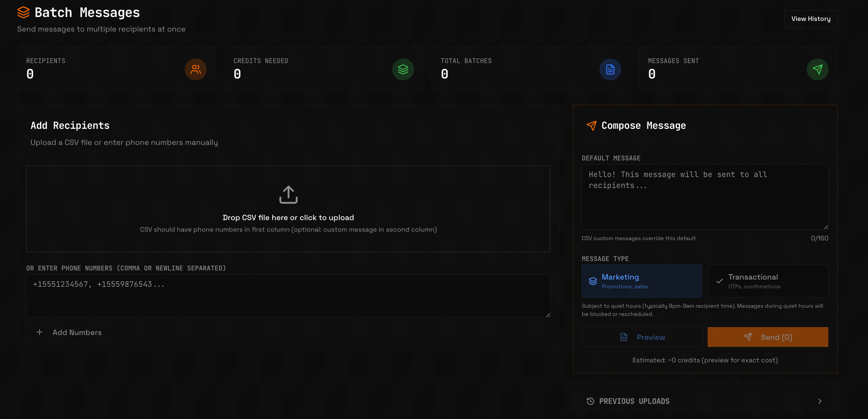
Task: Select the Transactional message type
Action: click(x=768, y=281)
